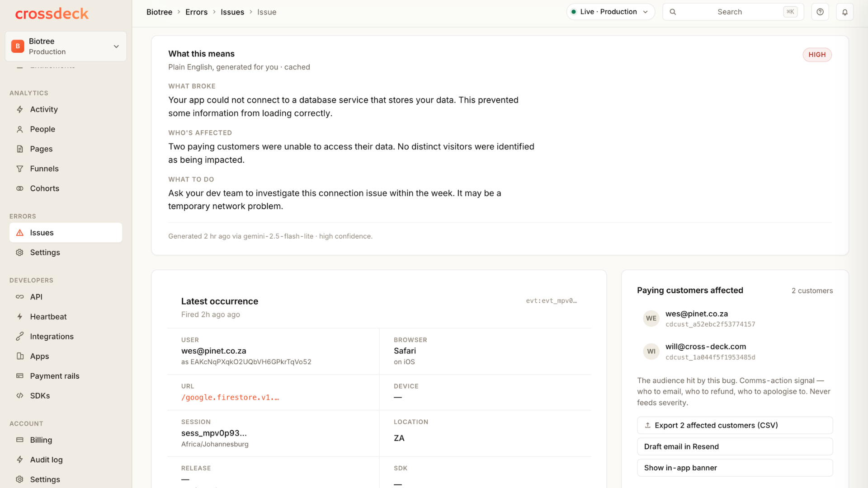Image resolution: width=868 pixels, height=488 pixels.
Task: Open SDKs code brackets icon
Action: 20,396
